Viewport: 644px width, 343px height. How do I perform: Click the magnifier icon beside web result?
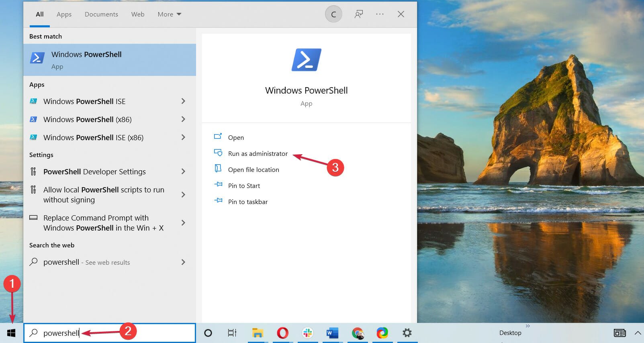coord(34,262)
